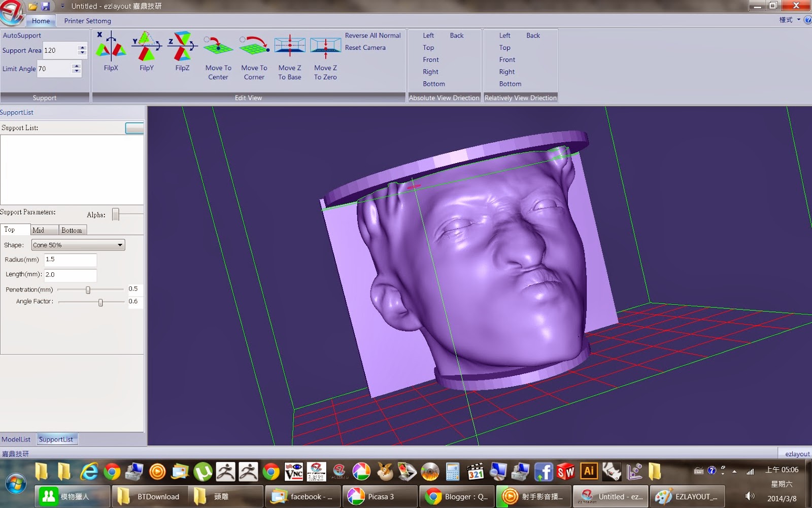812x508 pixels.
Task: Open the BTDownload folder taskbar window
Action: pyautogui.click(x=150, y=496)
